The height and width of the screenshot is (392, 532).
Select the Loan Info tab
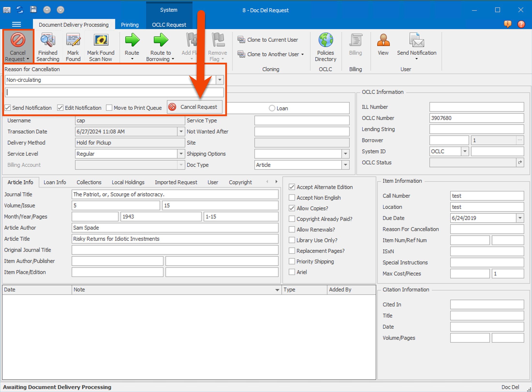(55, 182)
